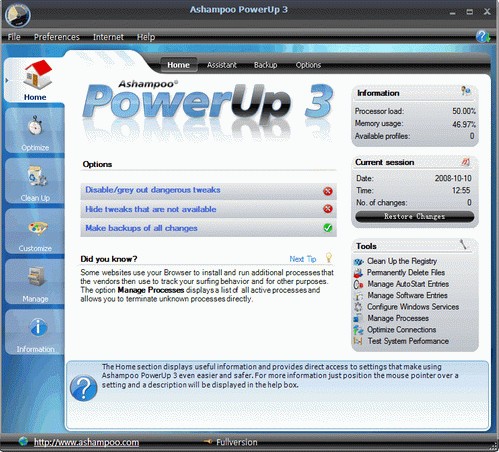
Task: Switch to the Assistant tab
Action: point(221,65)
